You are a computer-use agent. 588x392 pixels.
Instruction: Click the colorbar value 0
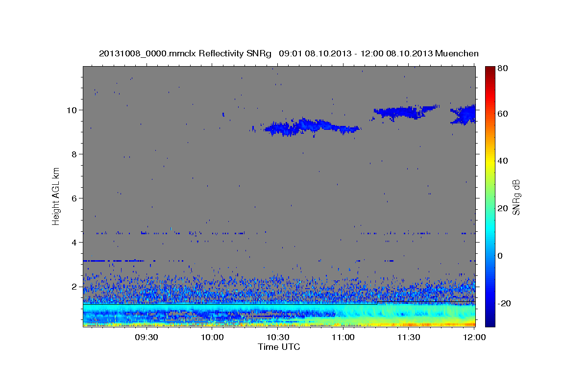(x=501, y=256)
